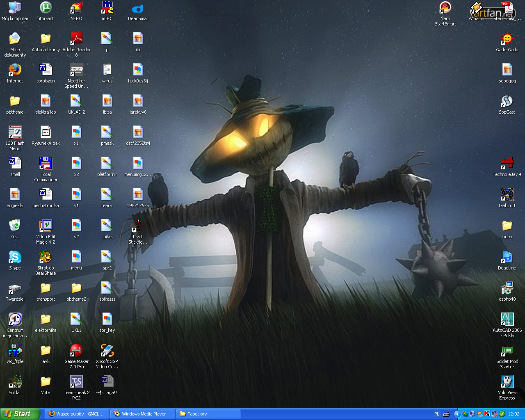Switch to the Wasze pulpity Firefox window
The image size is (525, 420).
click(x=77, y=414)
